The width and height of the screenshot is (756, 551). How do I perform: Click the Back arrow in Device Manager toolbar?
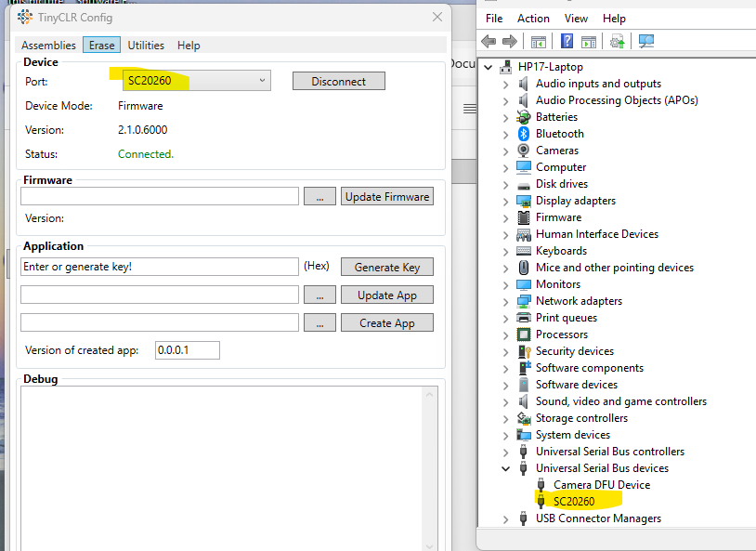point(489,41)
